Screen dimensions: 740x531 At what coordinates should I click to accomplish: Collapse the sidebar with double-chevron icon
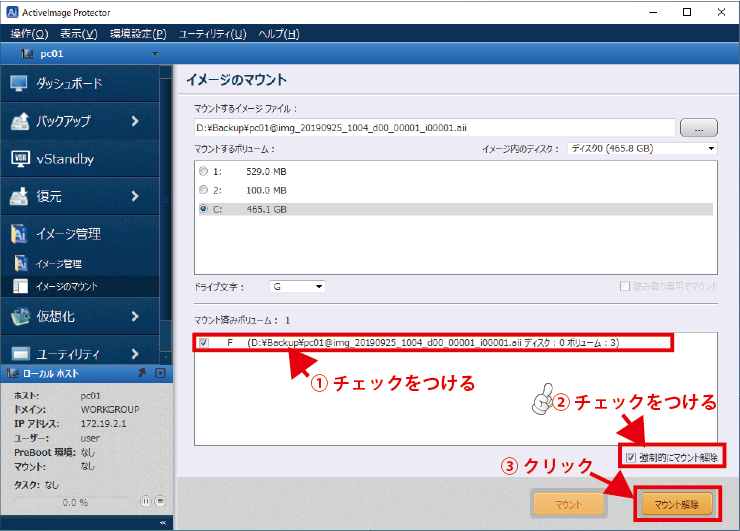click(163, 522)
